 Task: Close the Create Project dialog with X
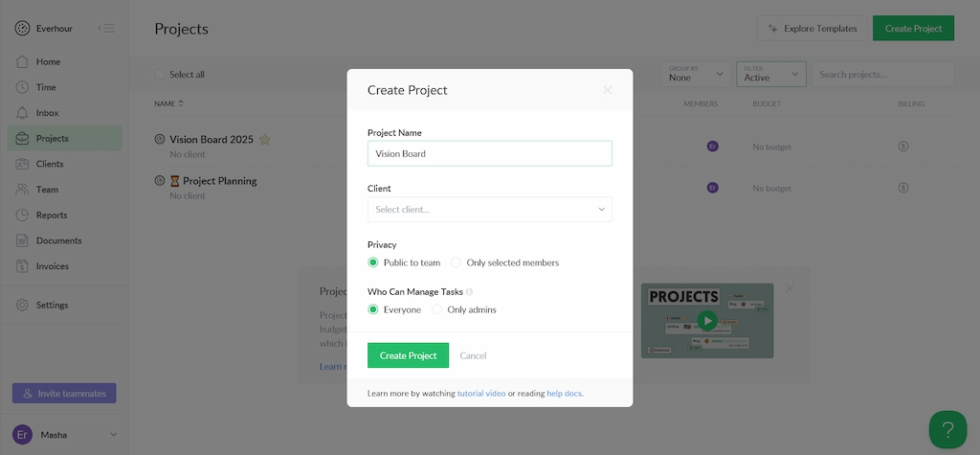(x=607, y=90)
